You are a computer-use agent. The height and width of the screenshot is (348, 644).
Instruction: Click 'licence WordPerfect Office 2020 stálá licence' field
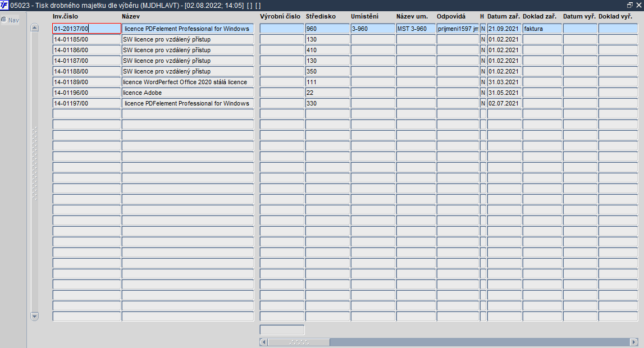tap(188, 81)
